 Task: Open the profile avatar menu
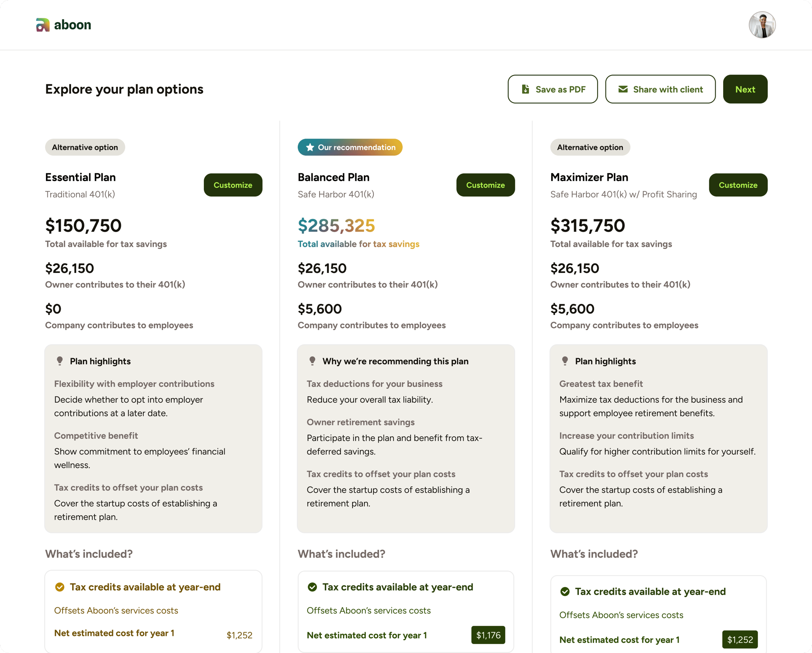pos(762,24)
